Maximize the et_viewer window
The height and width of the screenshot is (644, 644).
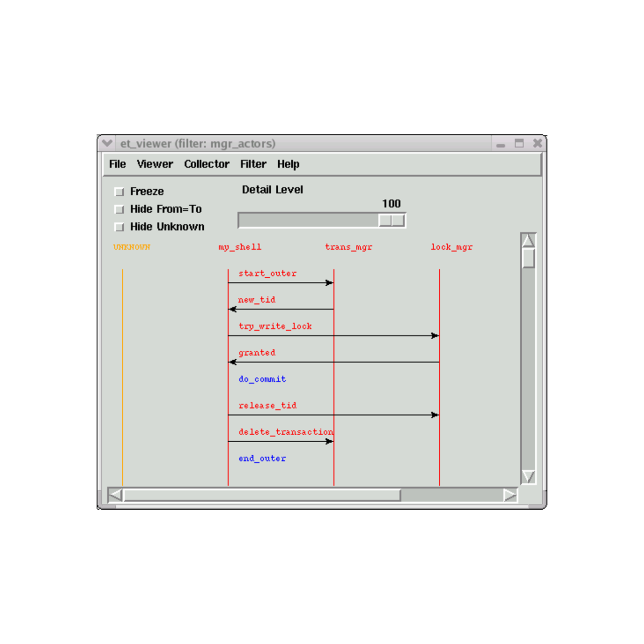pyautogui.click(x=519, y=143)
